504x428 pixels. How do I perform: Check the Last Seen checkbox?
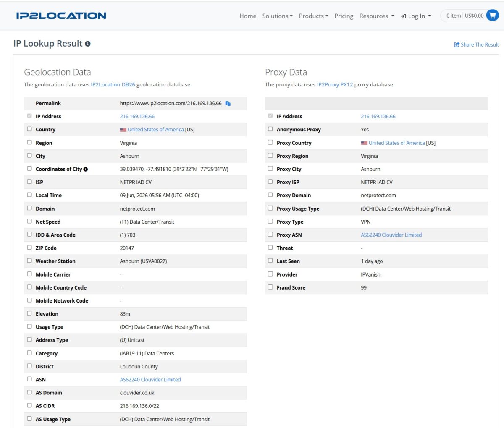click(270, 261)
